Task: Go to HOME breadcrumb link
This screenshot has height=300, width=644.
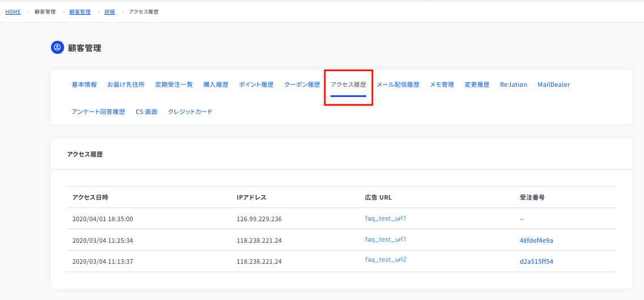Action: click(x=12, y=12)
